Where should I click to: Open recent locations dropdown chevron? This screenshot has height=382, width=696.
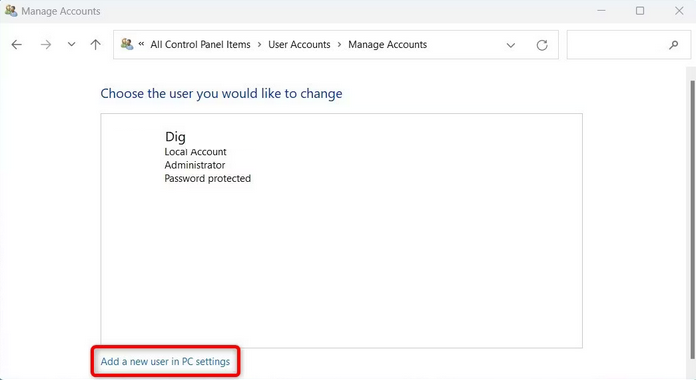coord(71,44)
